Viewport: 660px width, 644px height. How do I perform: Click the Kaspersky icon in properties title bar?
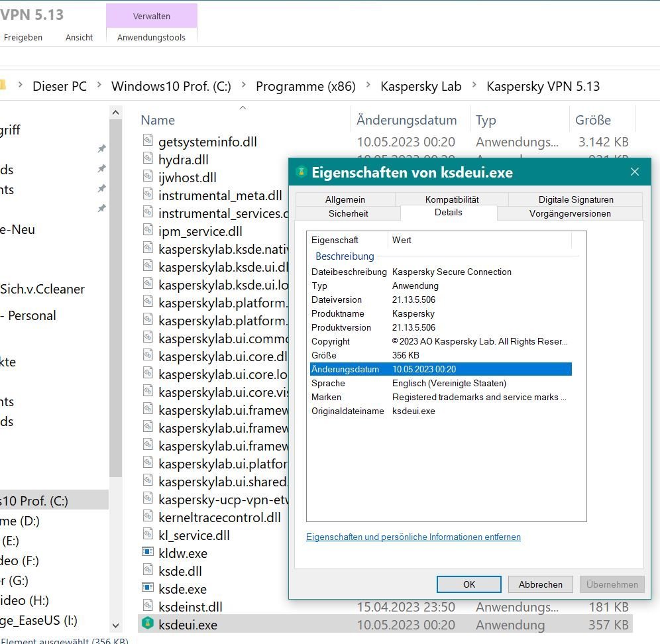coord(302,172)
